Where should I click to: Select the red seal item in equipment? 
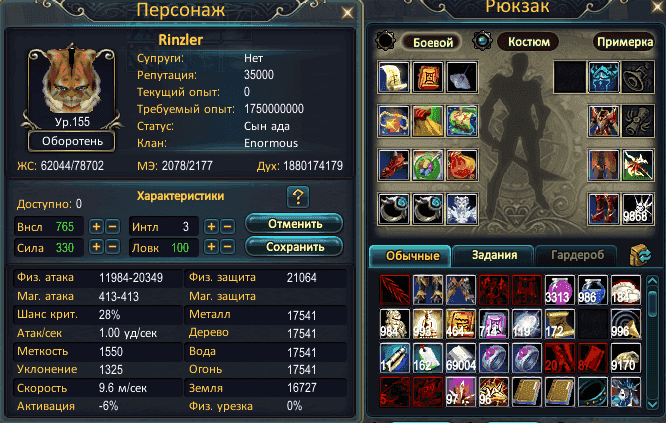[x=428, y=77]
